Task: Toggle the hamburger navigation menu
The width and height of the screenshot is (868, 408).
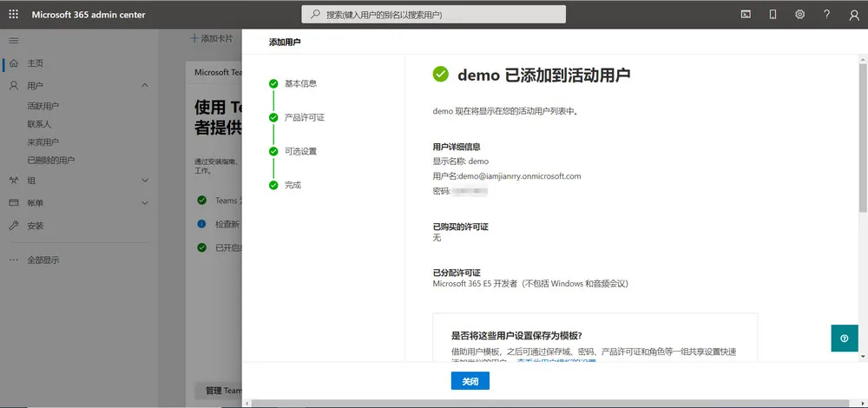Action: tap(13, 41)
